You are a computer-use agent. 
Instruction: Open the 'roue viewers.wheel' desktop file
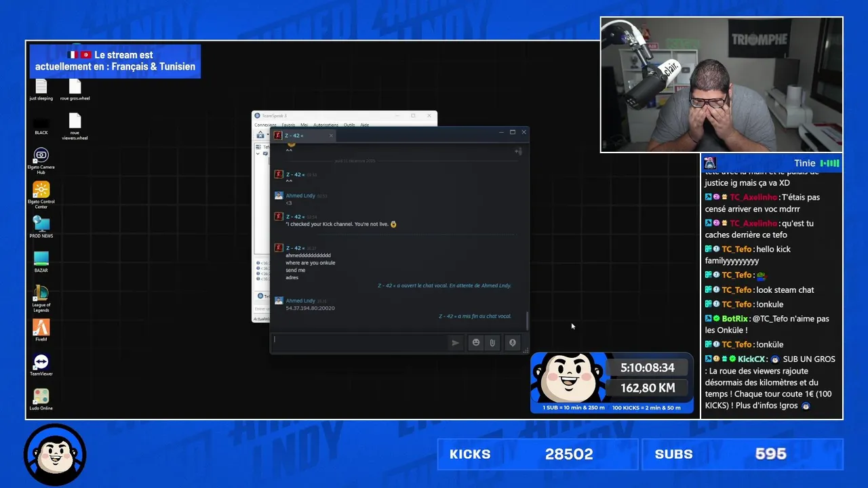(75, 127)
